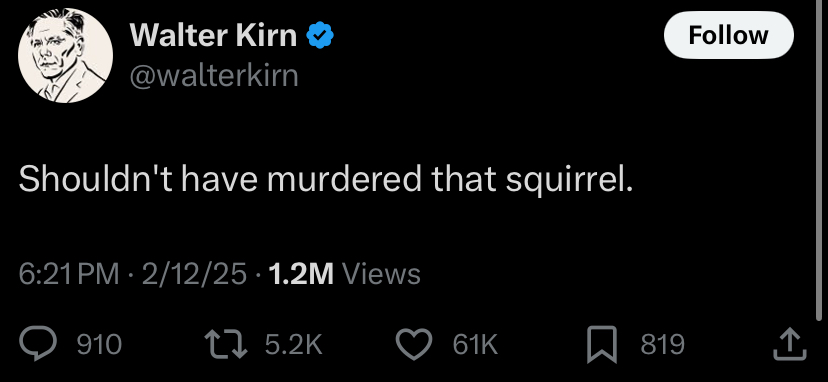Open the share menu via upload arrow icon
Screen dimensions: 828x382
point(790,344)
